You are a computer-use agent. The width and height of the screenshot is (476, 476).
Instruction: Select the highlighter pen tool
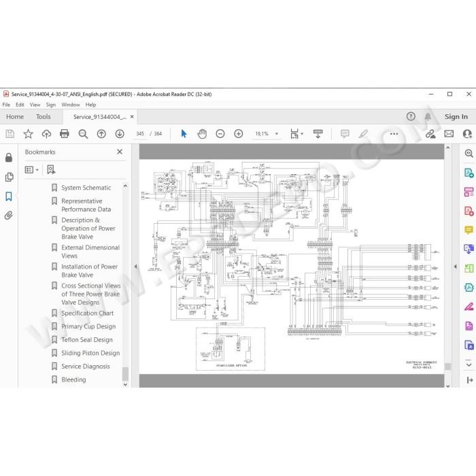[363, 134]
